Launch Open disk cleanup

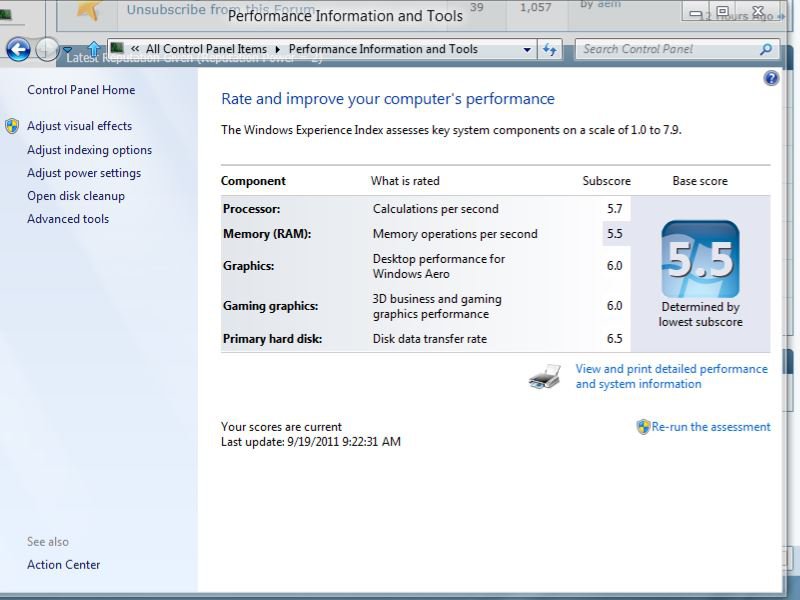76,196
